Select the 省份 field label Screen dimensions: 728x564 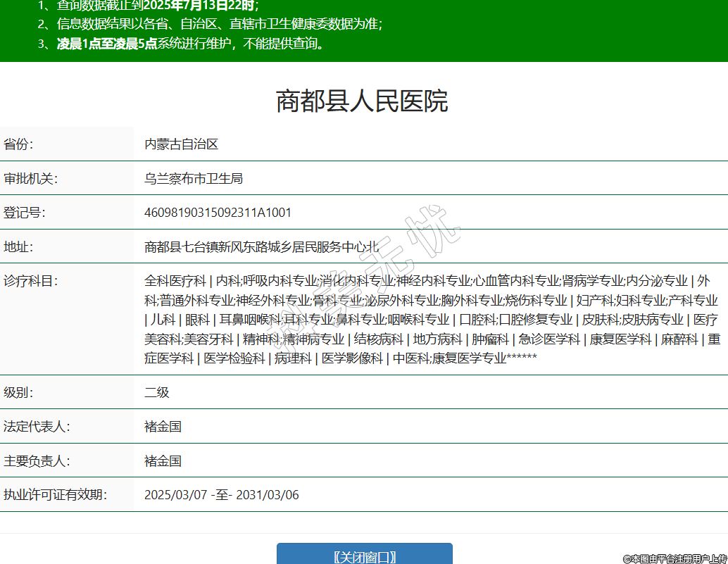click(x=18, y=144)
